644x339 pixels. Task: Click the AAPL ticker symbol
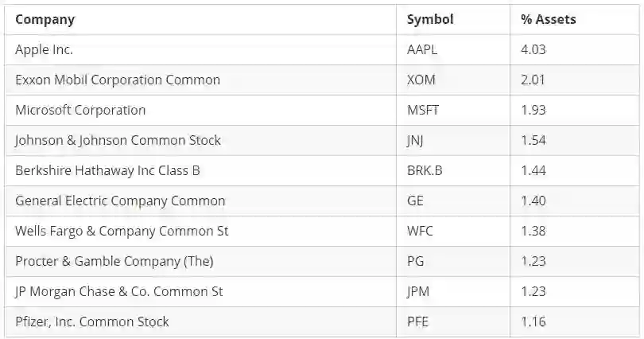point(422,49)
